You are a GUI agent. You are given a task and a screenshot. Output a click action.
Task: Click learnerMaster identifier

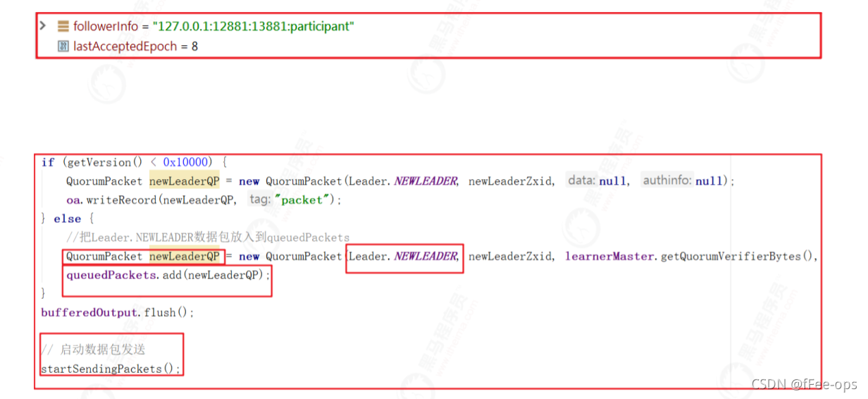609,257
